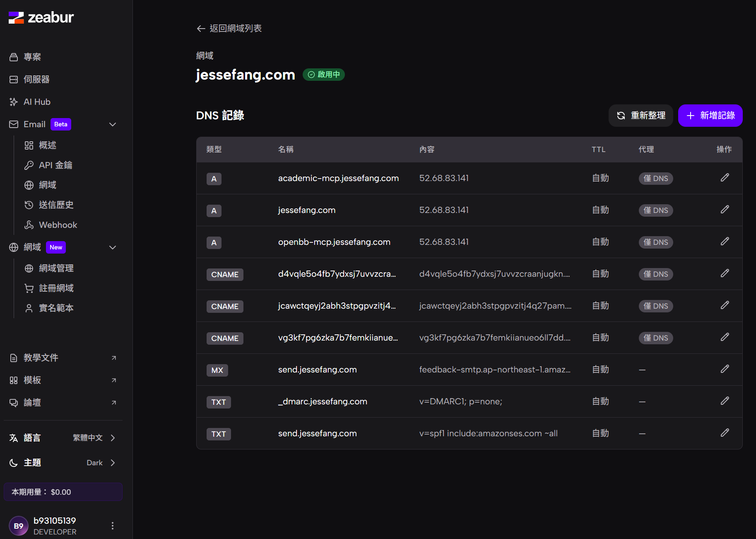Click the 新增記錄 button
Screen dimensions: 756x539
tap(710, 116)
